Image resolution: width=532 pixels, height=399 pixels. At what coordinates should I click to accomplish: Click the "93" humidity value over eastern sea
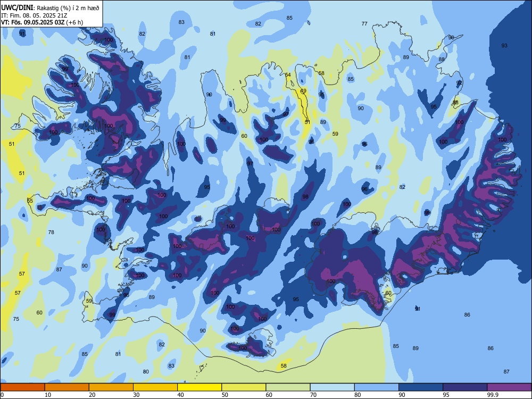click(x=504, y=45)
